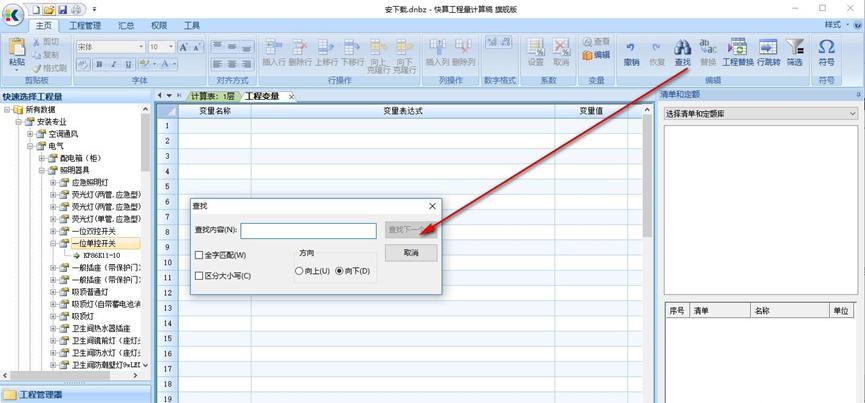Image resolution: width=865 pixels, height=403 pixels.
Task: Switch to the 计算表: 1层 sheet tab
Action: click(213, 96)
